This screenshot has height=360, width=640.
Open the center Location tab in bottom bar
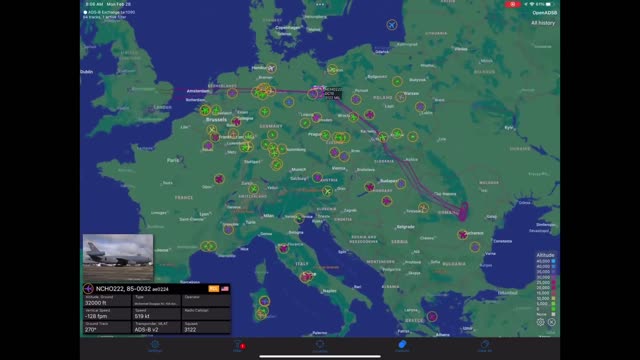tap(320, 346)
